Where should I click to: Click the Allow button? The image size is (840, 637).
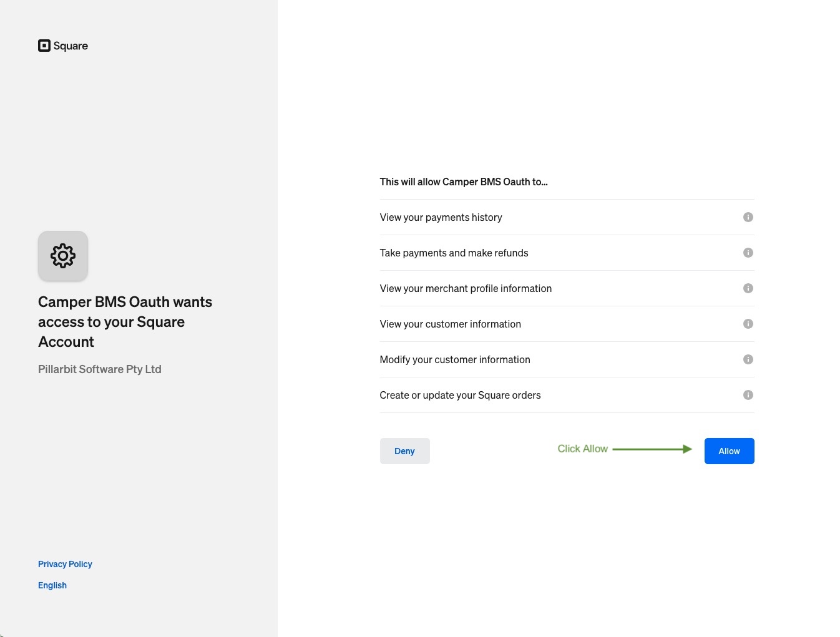(x=729, y=451)
